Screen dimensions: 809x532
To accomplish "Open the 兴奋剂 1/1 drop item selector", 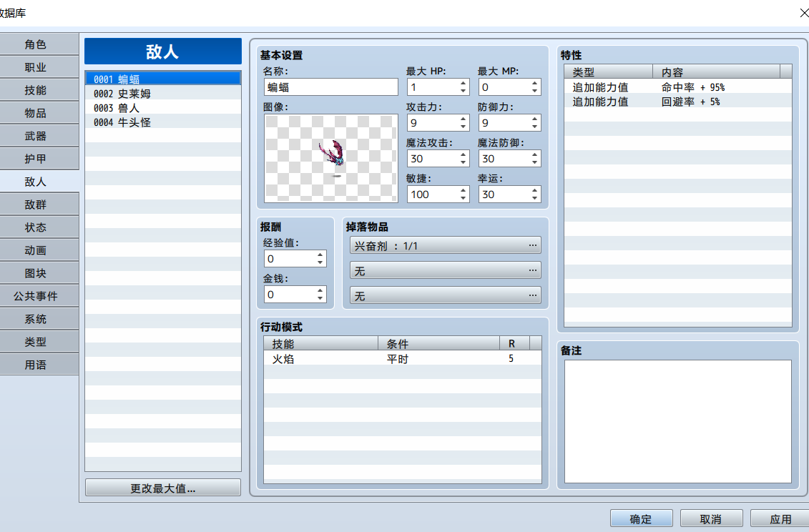I will 445,245.
